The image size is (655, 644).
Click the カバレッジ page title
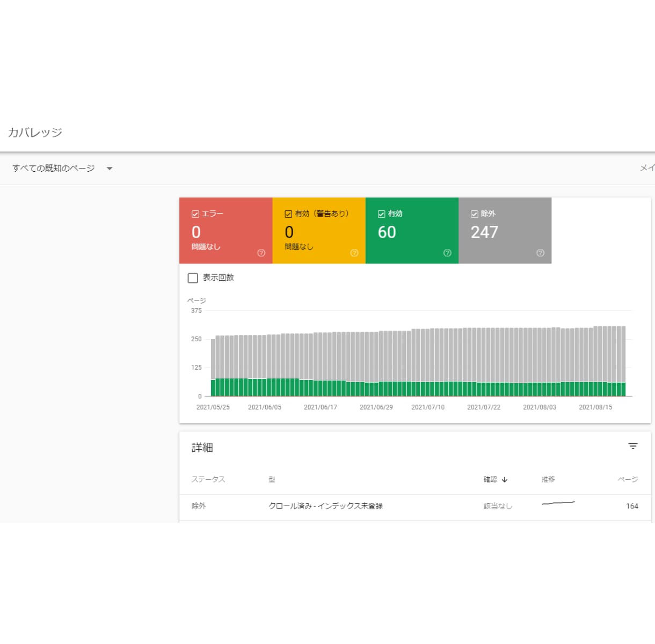pyautogui.click(x=35, y=133)
